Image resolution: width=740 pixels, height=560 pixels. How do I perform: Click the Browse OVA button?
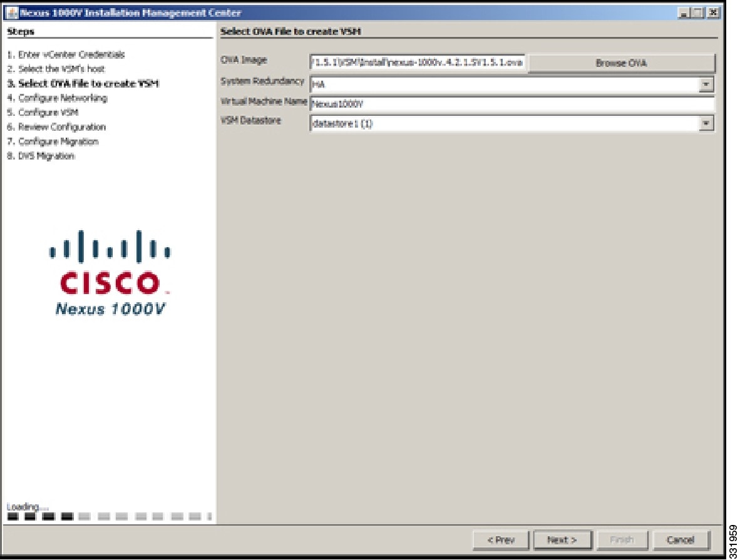point(621,63)
